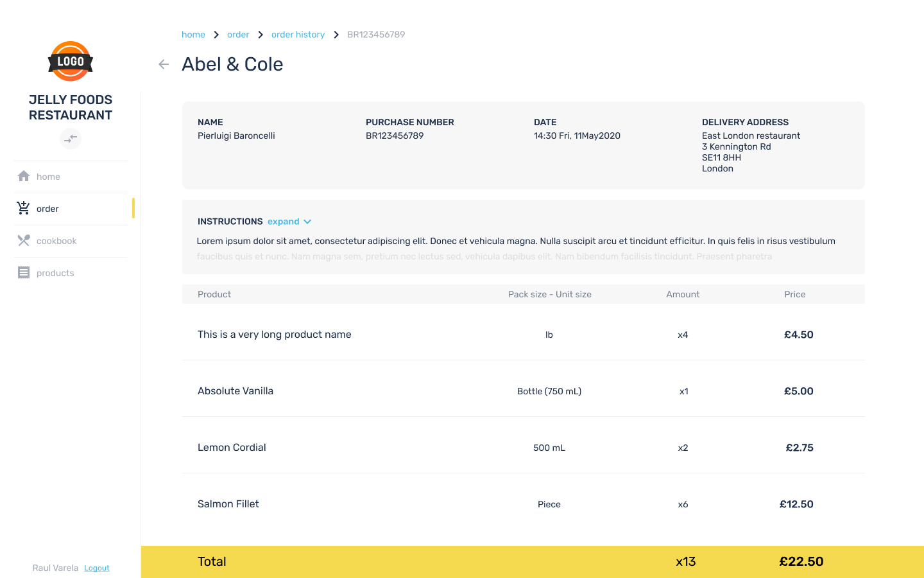Click the lb unit cell

coord(549,335)
